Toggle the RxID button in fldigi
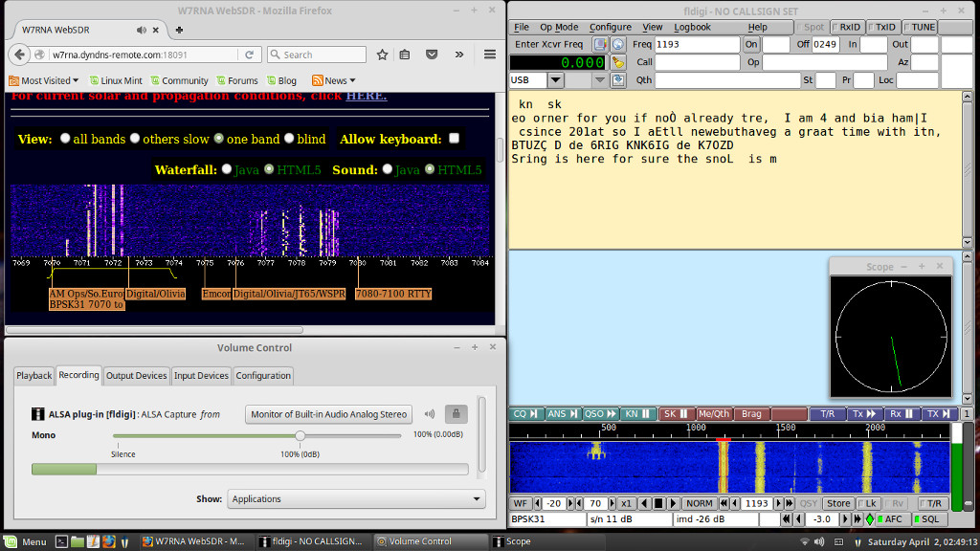The width and height of the screenshot is (980, 551). [847, 28]
